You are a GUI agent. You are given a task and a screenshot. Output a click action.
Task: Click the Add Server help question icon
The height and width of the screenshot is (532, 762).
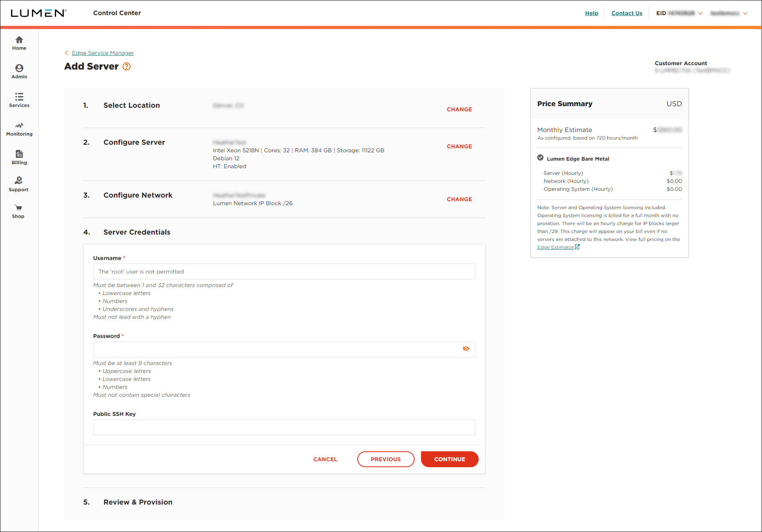click(127, 66)
